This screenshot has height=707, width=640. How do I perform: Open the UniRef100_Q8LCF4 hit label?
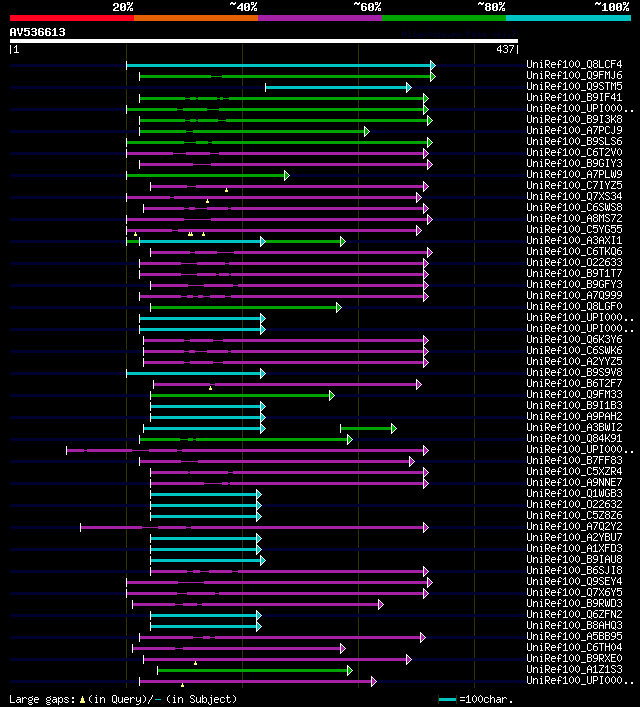click(x=574, y=64)
